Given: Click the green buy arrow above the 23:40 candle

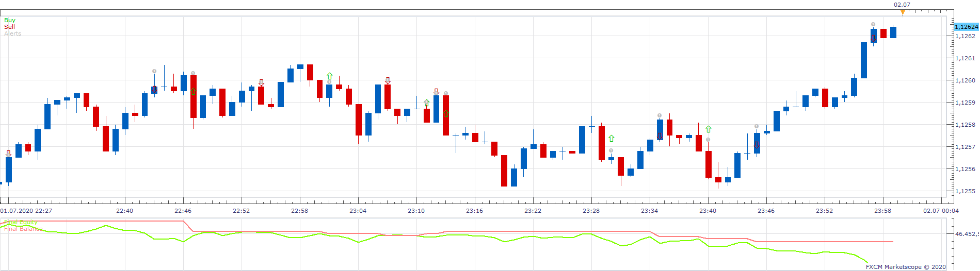Looking at the screenshot, I should (x=709, y=129).
